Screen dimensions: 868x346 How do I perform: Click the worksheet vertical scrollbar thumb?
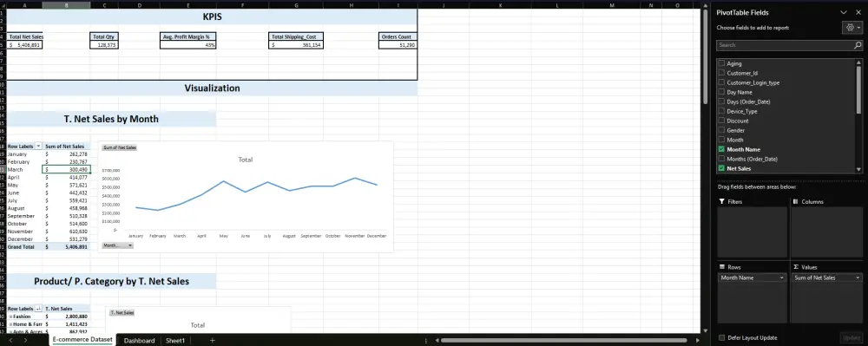[x=706, y=57]
